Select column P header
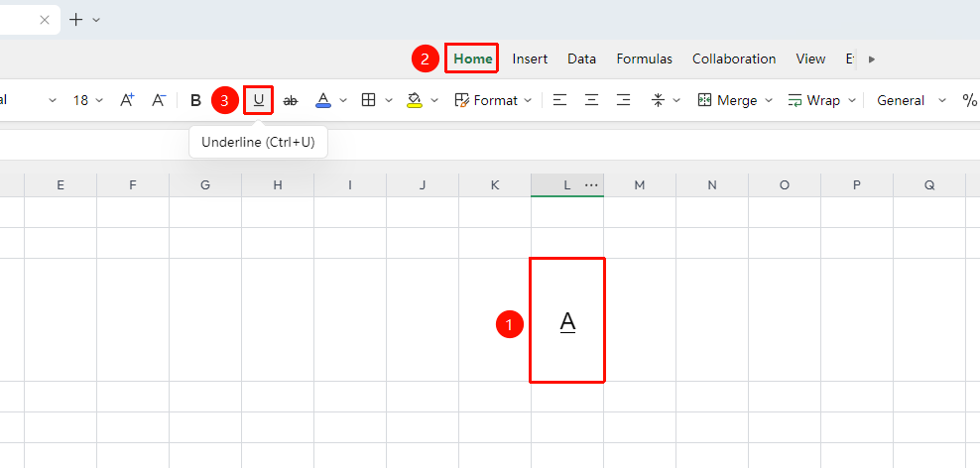Image resolution: width=980 pixels, height=468 pixels. tap(857, 185)
